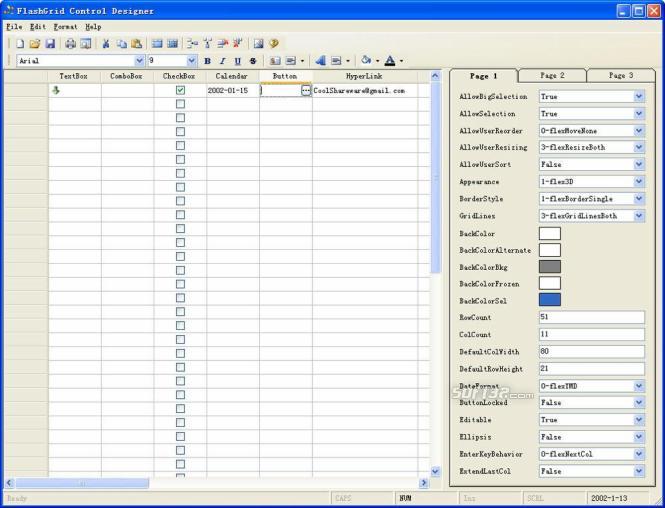Image resolution: width=665 pixels, height=508 pixels.
Task: Expand the EnterKeyBehavior dropdown
Action: 639,454
